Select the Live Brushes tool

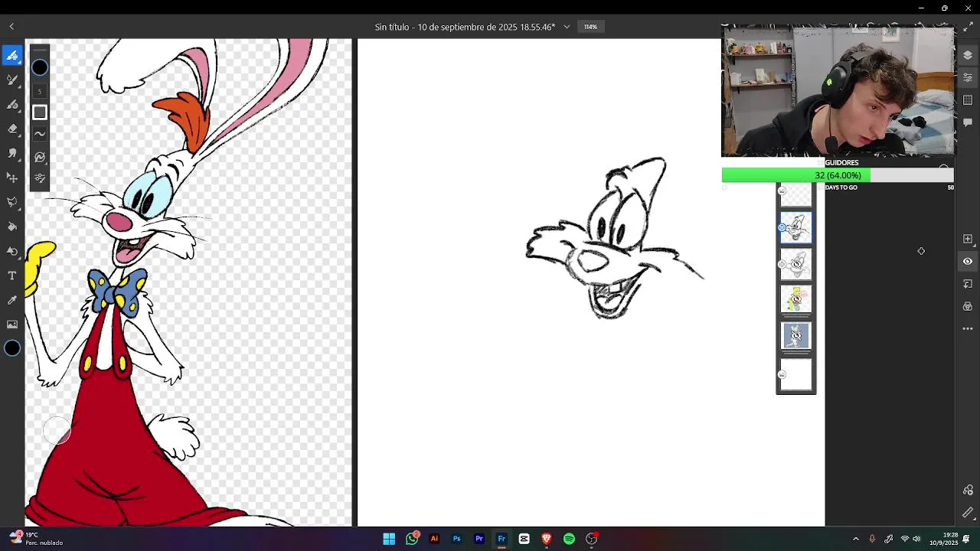pos(11,80)
